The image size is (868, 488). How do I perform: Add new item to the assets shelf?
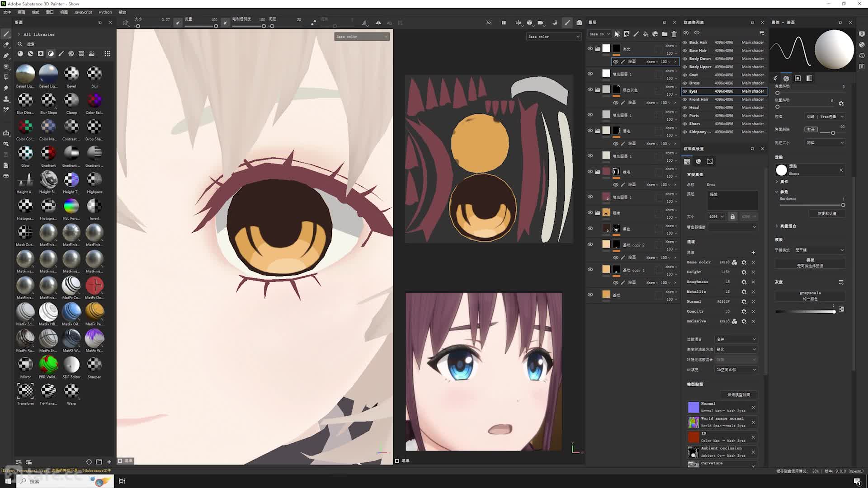point(109,462)
